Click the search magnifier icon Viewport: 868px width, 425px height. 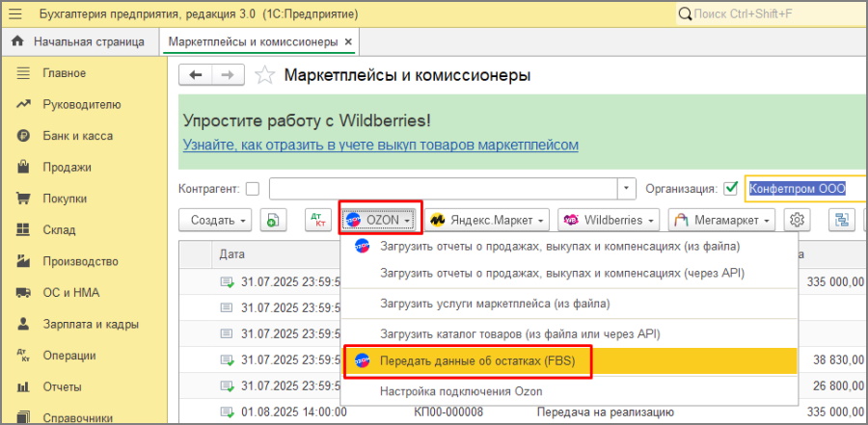686,13
